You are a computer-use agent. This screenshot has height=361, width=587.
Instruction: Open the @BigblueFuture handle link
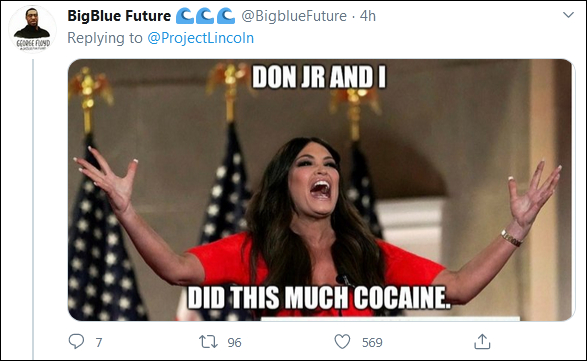(x=294, y=16)
